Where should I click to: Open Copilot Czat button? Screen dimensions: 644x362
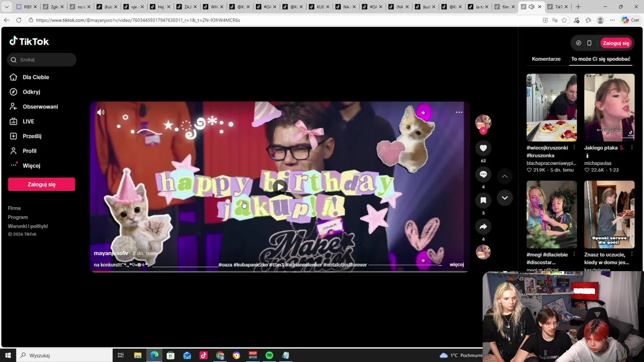tap(630, 20)
